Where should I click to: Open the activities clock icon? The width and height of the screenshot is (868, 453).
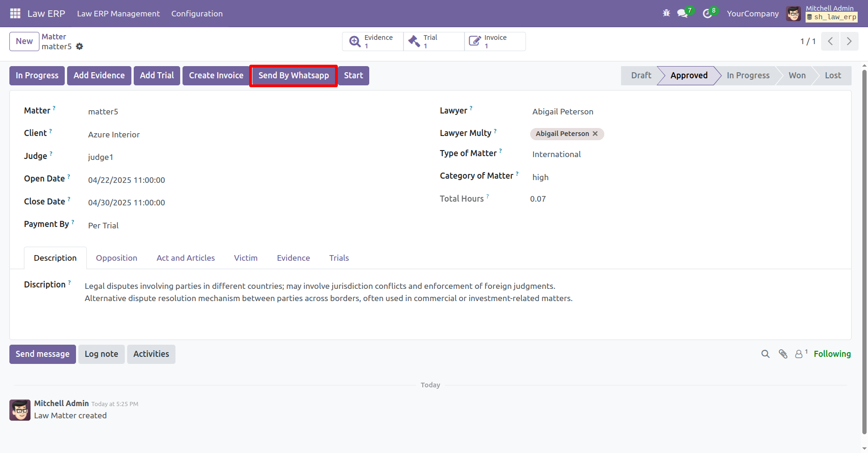pyautogui.click(x=708, y=14)
